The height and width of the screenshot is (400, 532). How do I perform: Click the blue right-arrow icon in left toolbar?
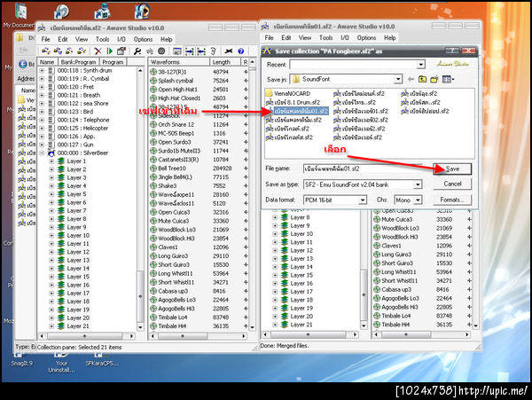click(x=190, y=51)
